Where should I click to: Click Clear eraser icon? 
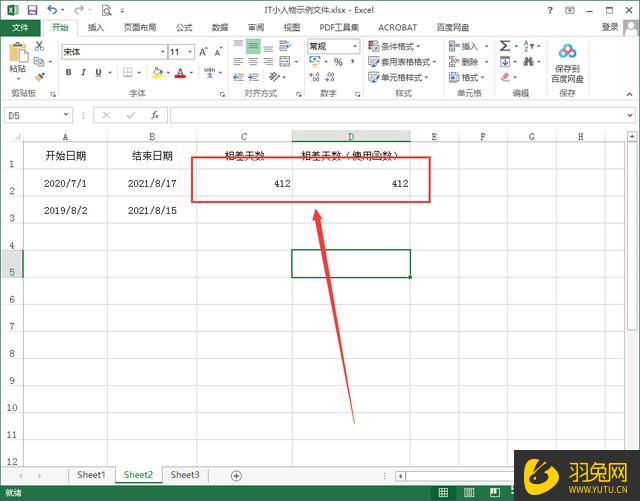(x=506, y=77)
